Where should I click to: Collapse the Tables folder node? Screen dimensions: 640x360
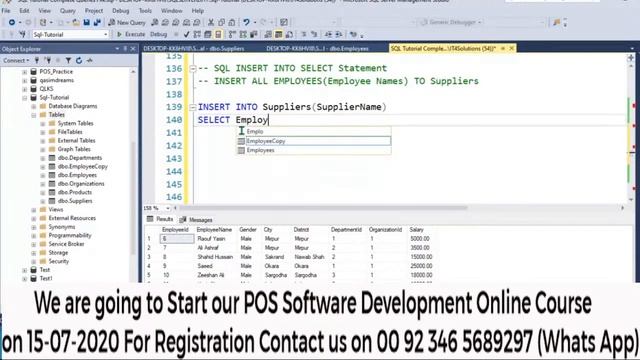click(x=34, y=115)
